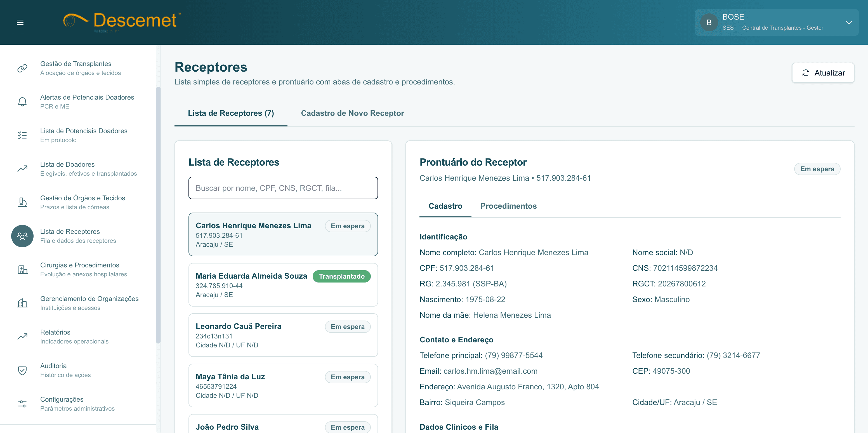Click the chevron arrow in user panel

click(x=848, y=23)
